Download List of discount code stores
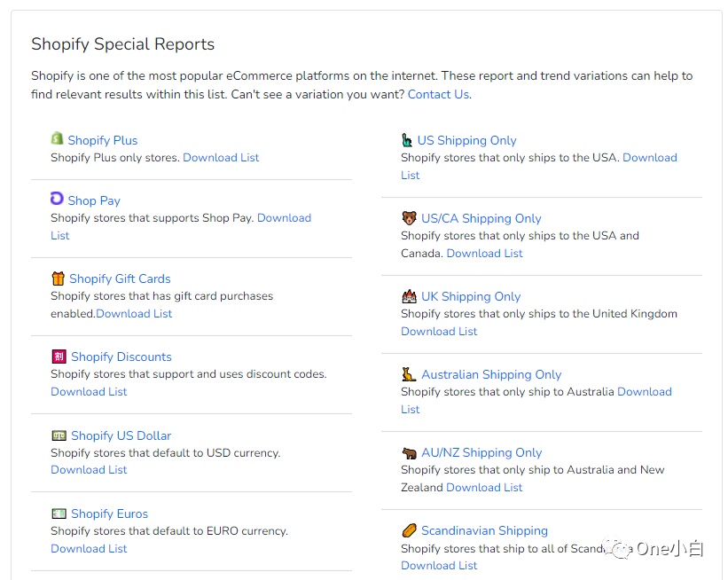Image resolution: width=728 pixels, height=580 pixels. [89, 391]
